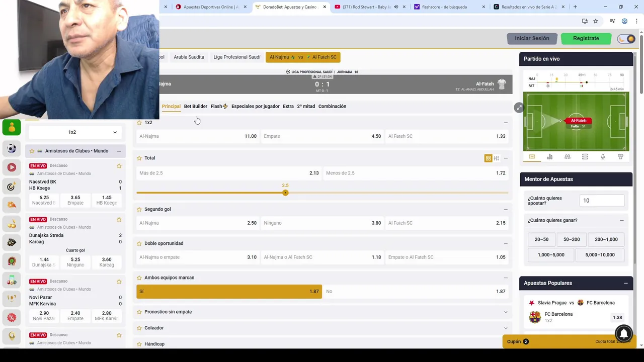644x362 pixels.
Task: Click the dartboard target sidebar icon
Action: (12, 187)
